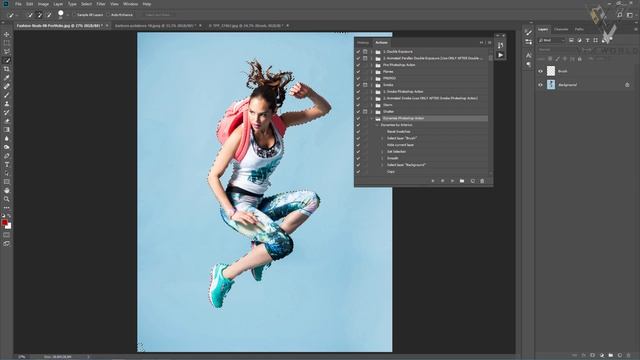Hide the Background layer

(540, 85)
